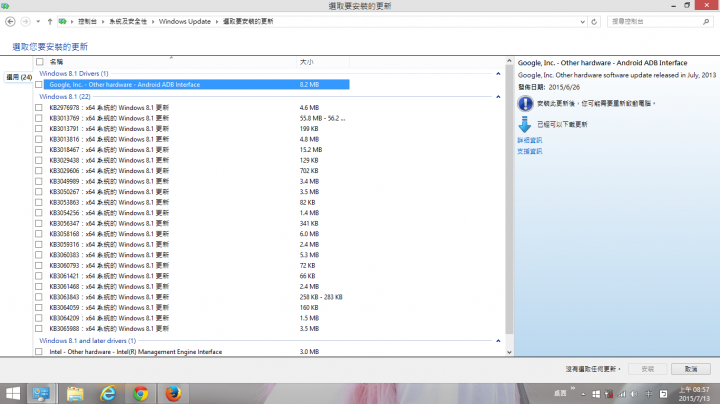Click the blue restart-required info icon
The image size is (720, 404).
pos(525,104)
